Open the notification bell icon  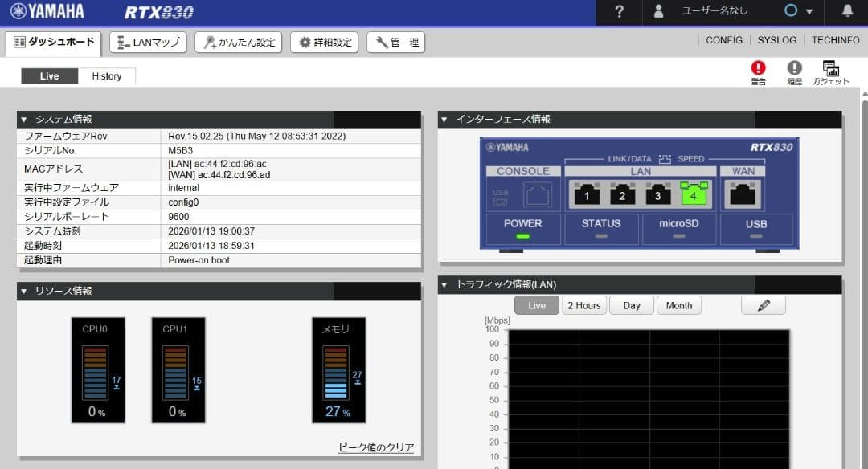coord(847,11)
